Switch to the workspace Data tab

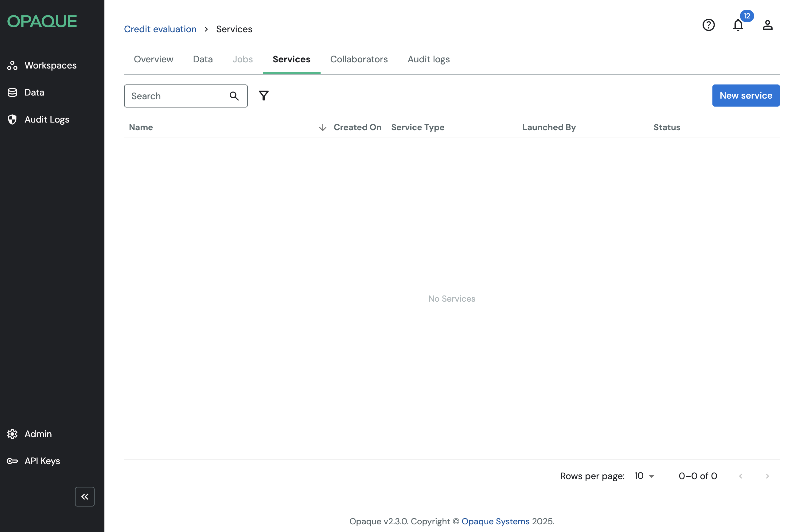coord(203,59)
